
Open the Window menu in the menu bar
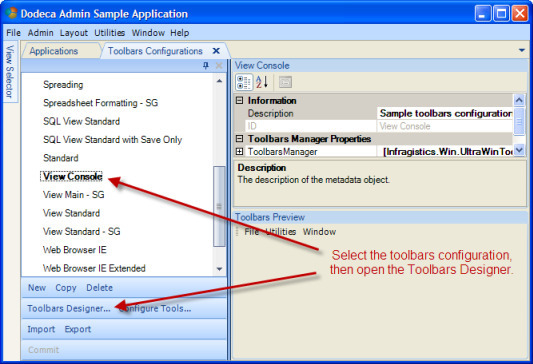pyautogui.click(x=148, y=33)
